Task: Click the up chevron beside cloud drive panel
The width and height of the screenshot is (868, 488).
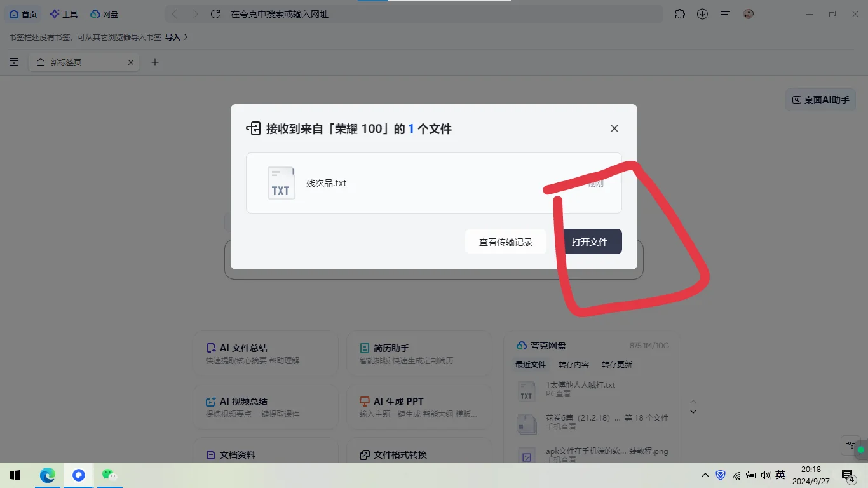Action: [x=693, y=401]
